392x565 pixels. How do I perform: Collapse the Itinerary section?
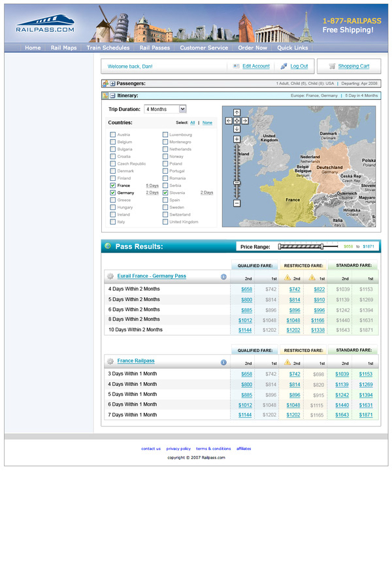tap(113, 96)
